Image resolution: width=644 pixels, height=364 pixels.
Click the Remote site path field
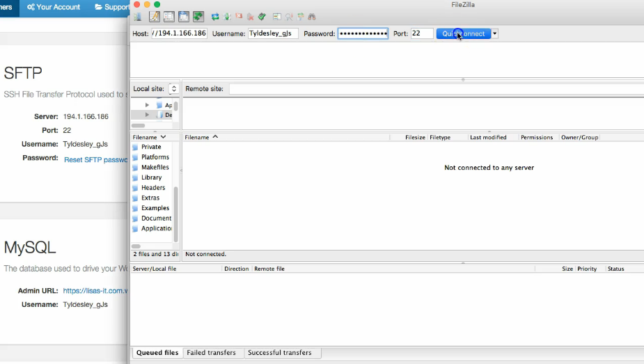tap(436, 88)
